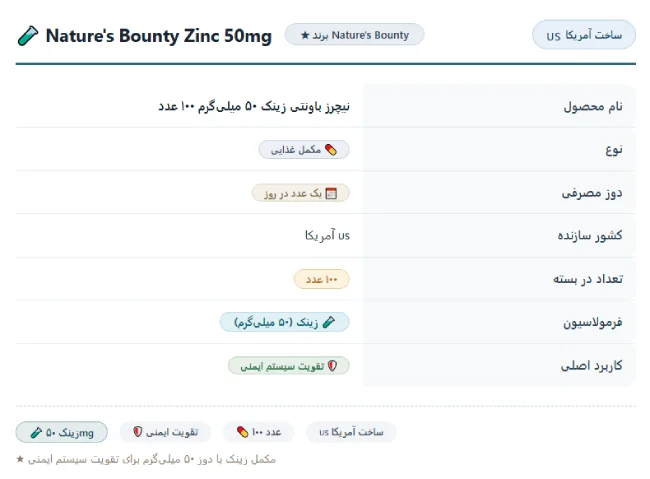The width and height of the screenshot is (650, 479).
Task: Click the نام محصول row label
Action: click(593, 107)
